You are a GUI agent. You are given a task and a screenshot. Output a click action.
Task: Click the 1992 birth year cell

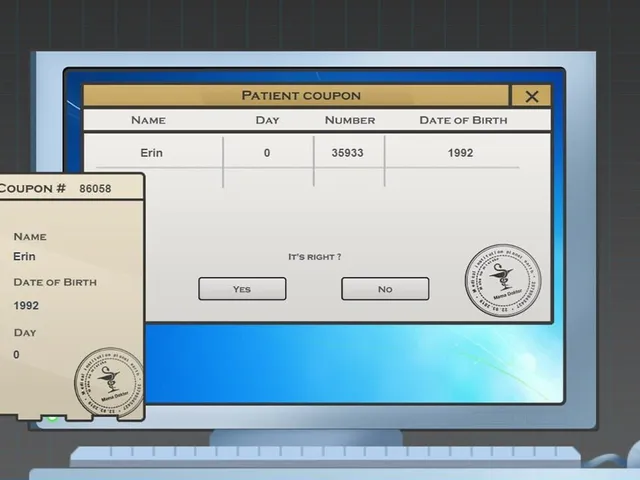[460, 153]
